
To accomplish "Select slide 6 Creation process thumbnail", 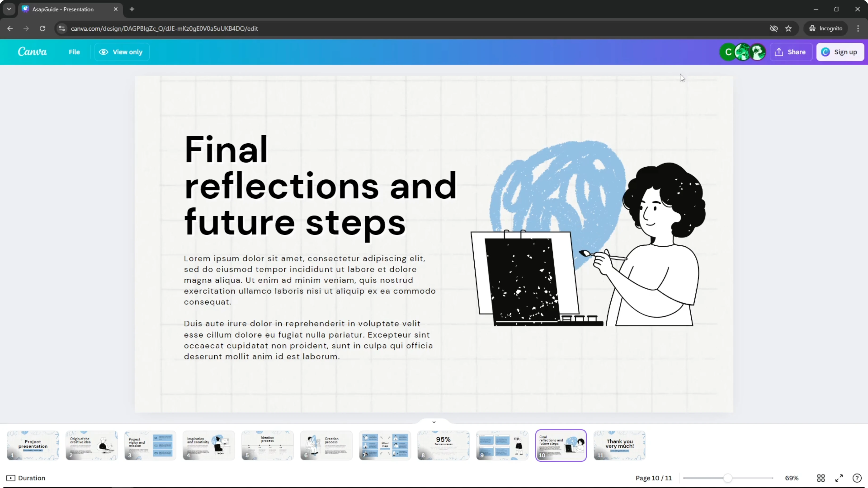I will (x=326, y=445).
